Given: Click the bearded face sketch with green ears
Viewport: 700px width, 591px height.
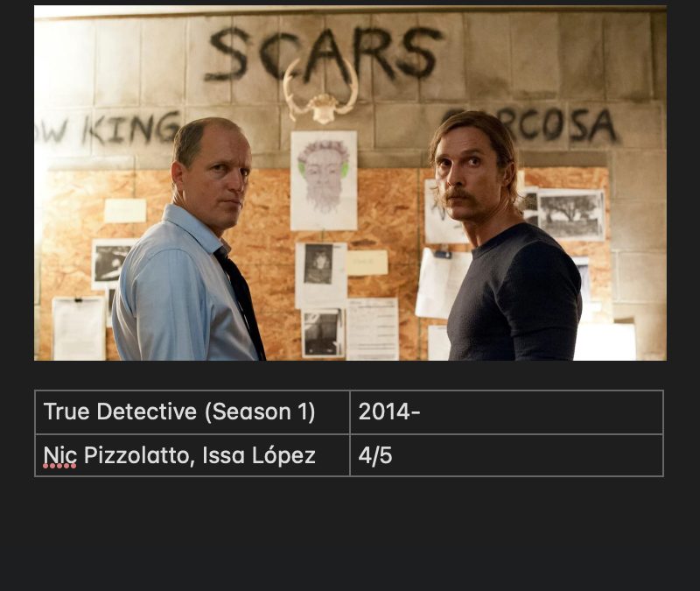Looking at the screenshot, I should click(x=324, y=180).
